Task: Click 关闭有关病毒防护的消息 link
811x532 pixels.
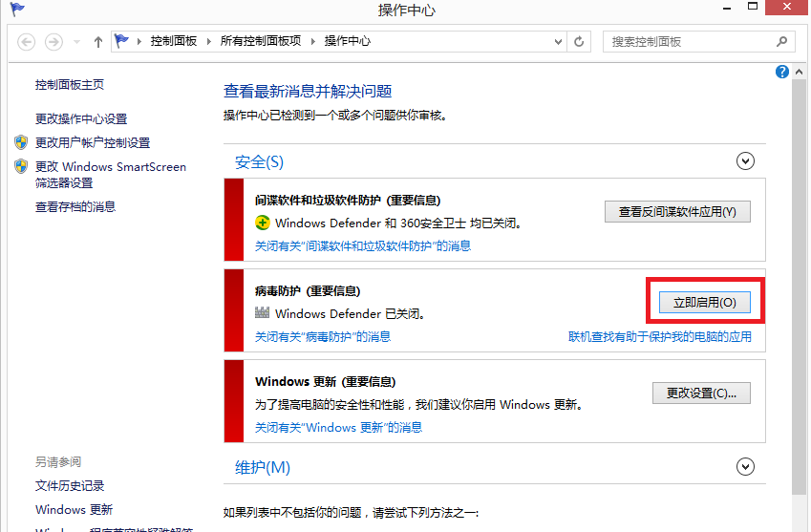Action: [x=323, y=337]
